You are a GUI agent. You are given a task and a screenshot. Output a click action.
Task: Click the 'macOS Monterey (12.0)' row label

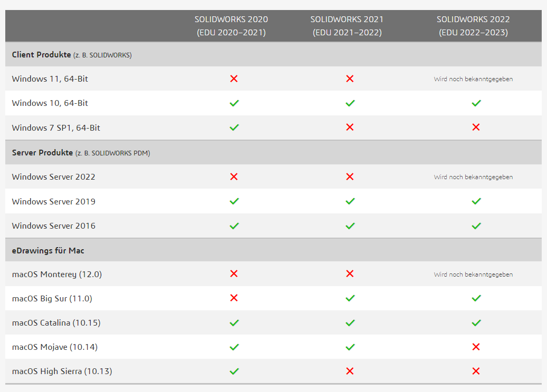click(x=57, y=274)
